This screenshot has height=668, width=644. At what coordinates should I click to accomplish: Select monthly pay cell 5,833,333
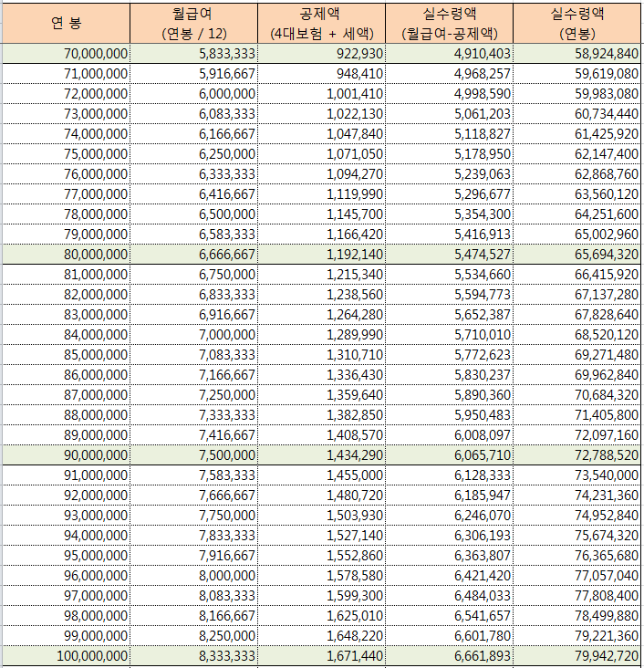(x=193, y=54)
